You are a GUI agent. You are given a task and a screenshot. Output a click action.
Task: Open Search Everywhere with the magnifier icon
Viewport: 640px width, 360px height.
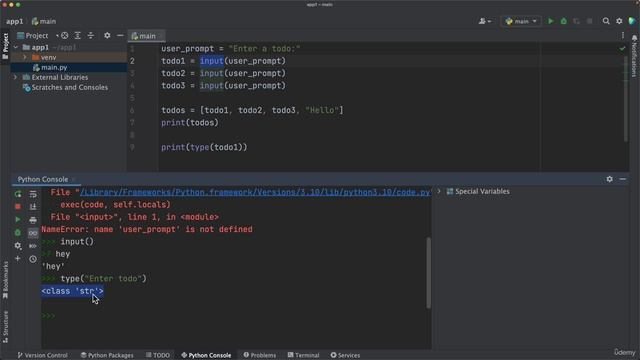tap(606, 21)
